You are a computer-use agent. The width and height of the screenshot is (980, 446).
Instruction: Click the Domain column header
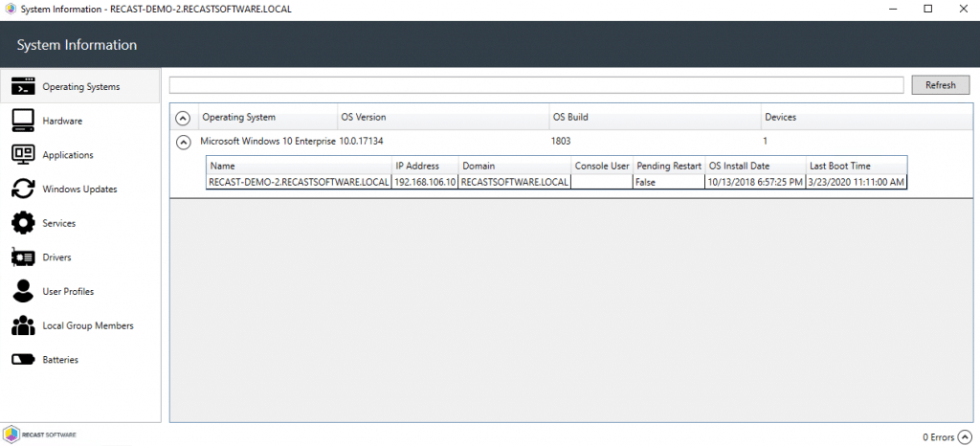[x=515, y=167]
